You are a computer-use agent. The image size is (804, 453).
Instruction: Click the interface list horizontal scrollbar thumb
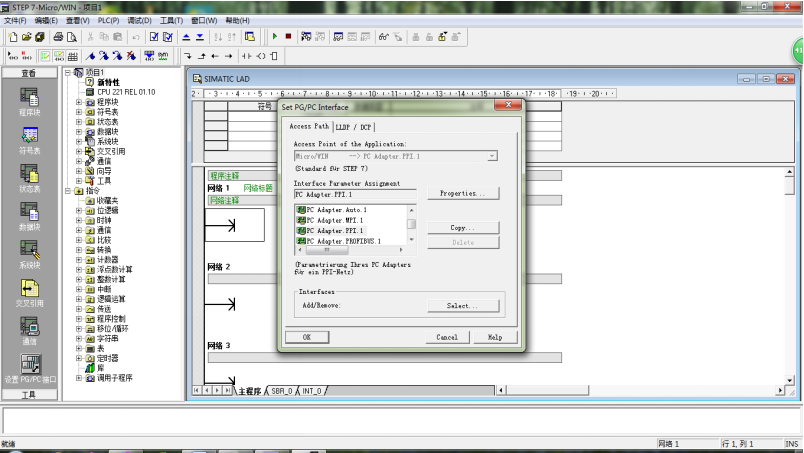(327, 250)
